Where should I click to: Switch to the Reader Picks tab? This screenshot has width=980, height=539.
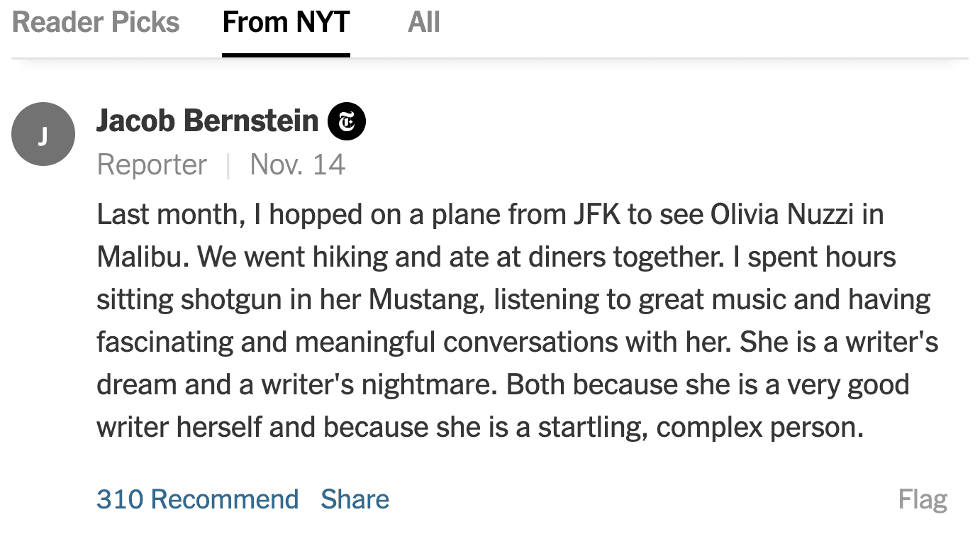[96, 23]
